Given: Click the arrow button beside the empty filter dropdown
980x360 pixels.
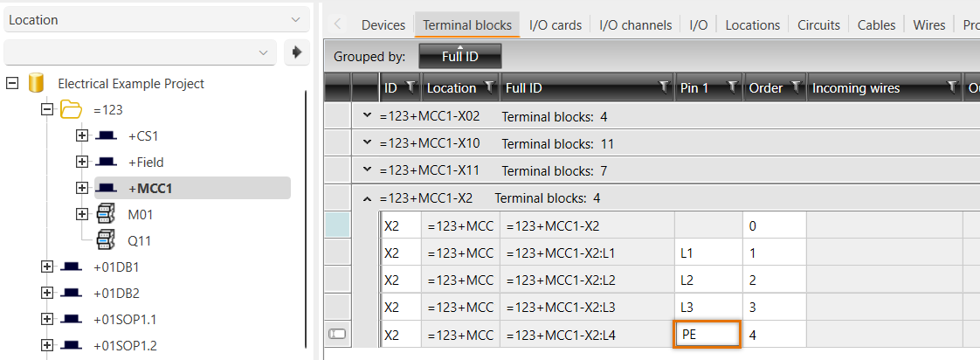Looking at the screenshot, I should point(297,52).
